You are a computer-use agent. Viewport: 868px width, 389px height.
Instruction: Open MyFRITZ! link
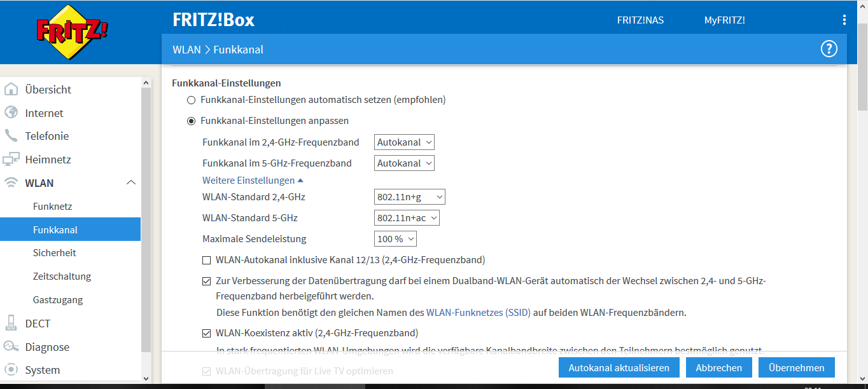click(x=724, y=20)
